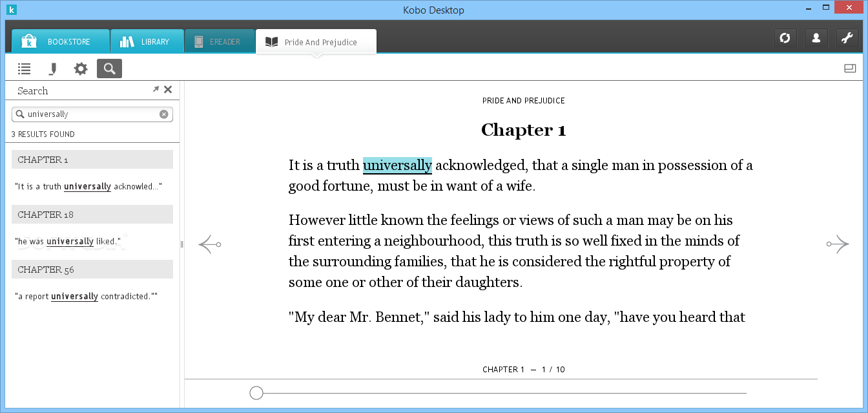Viewport: 868px width, 413px height.
Task: Open the wrench settings icon
Action: (x=847, y=38)
